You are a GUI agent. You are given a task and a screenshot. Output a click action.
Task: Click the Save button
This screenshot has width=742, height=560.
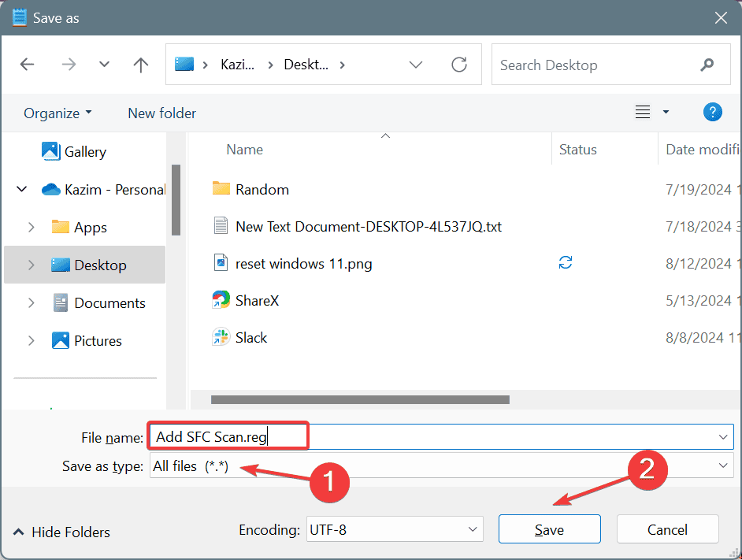tap(549, 529)
